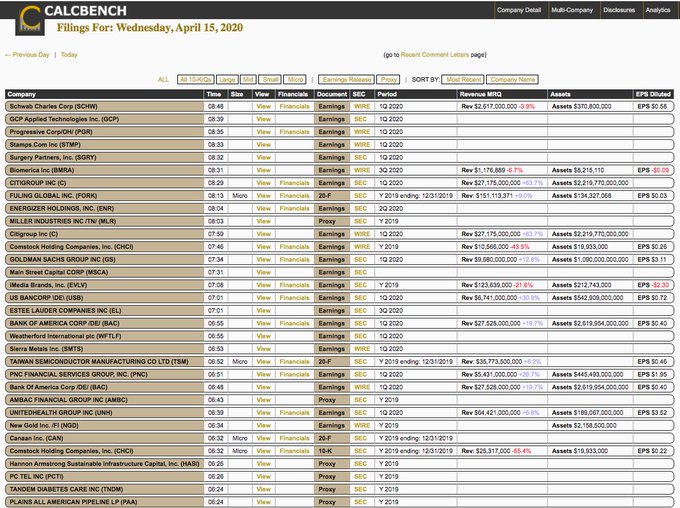The image size is (680, 508).
Task: Filter by Large companies
Action: pos(227,79)
